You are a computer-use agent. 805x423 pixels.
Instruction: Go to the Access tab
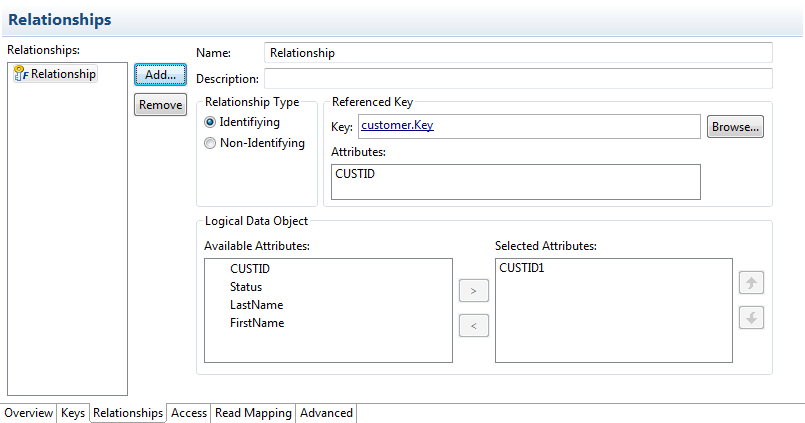point(189,413)
